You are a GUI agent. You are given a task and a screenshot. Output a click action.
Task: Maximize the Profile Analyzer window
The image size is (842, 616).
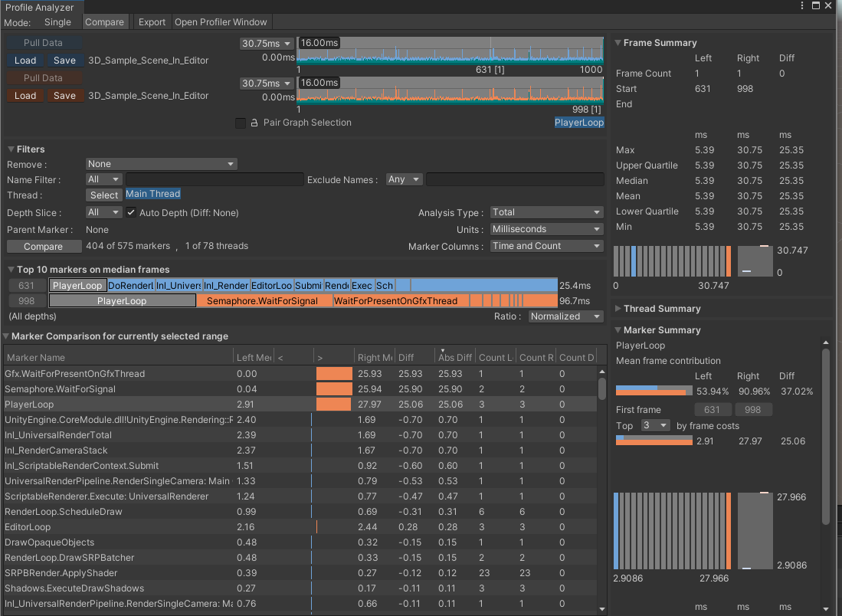click(x=815, y=6)
